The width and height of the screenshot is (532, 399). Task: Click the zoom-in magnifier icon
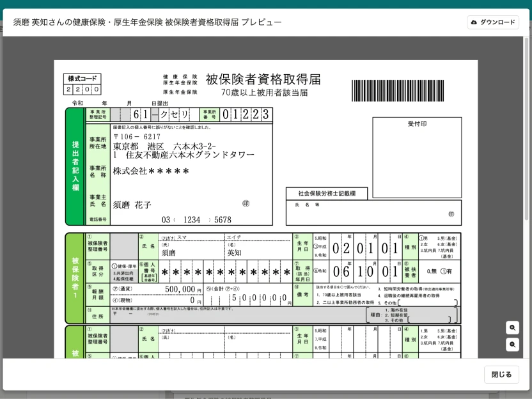pyautogui.click(x=513, y=327)
